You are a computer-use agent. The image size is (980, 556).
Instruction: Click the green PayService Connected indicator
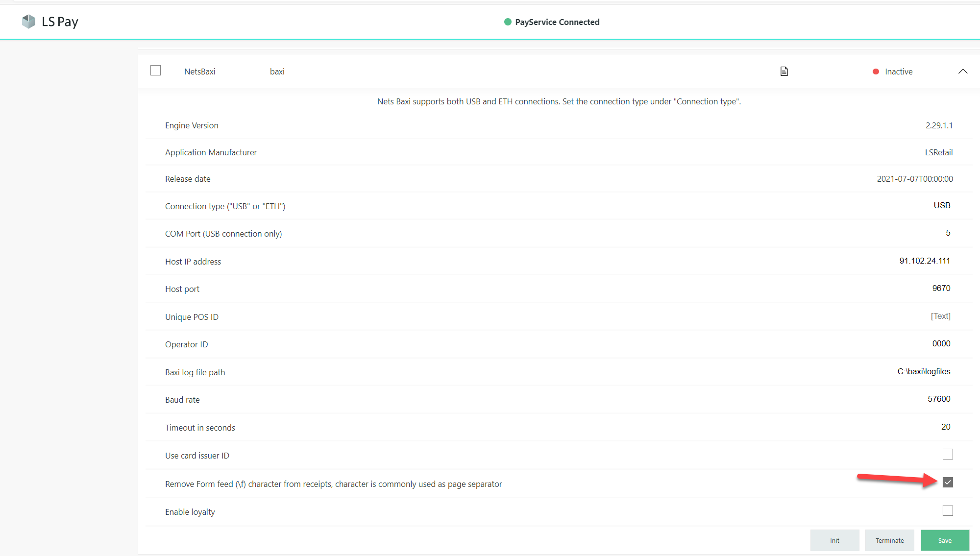tap(508, 22)
